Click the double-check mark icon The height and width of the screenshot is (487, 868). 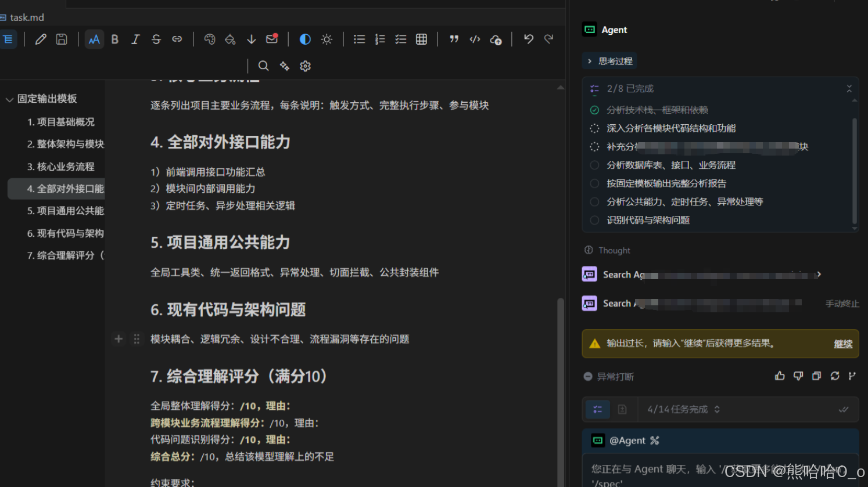tap(844, 409)
